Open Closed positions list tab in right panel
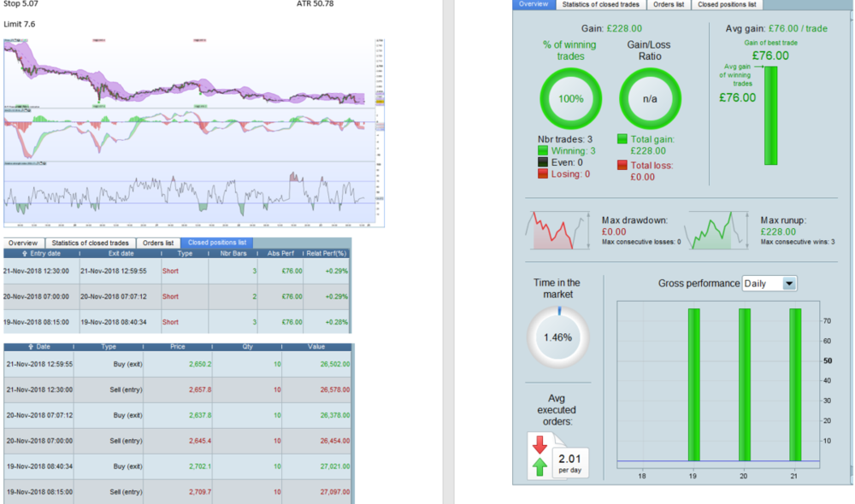 click(x=726, y=4)
